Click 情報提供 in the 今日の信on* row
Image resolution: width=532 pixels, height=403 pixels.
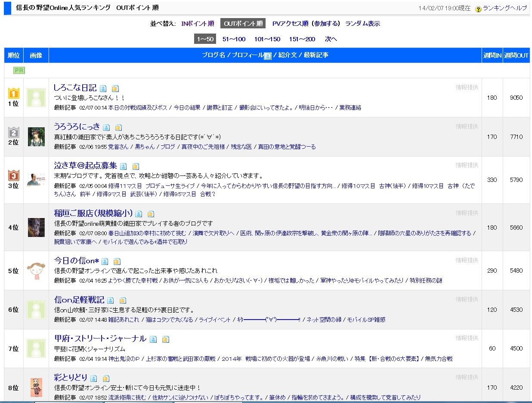(467, 260)
